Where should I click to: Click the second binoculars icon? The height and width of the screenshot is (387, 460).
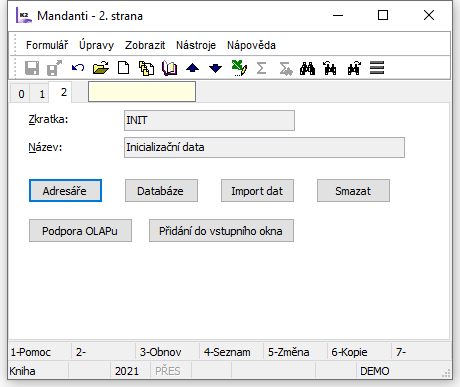[330, 68]
